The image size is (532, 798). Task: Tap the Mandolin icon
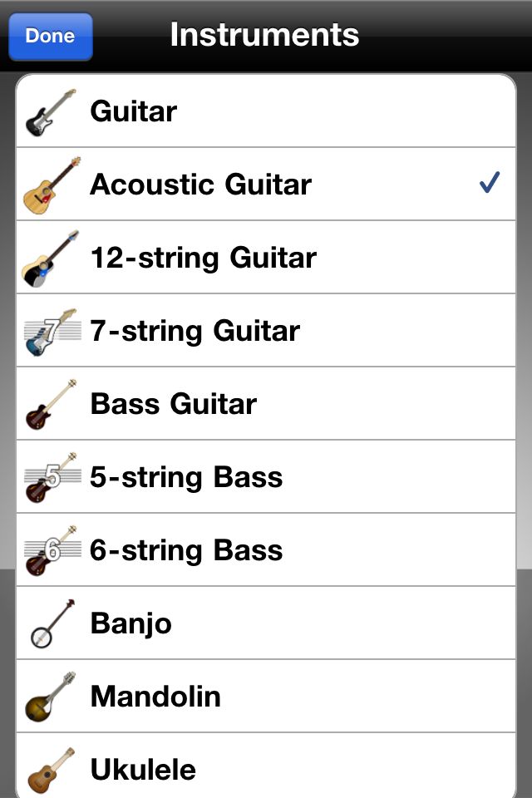(x=51, y=697)
